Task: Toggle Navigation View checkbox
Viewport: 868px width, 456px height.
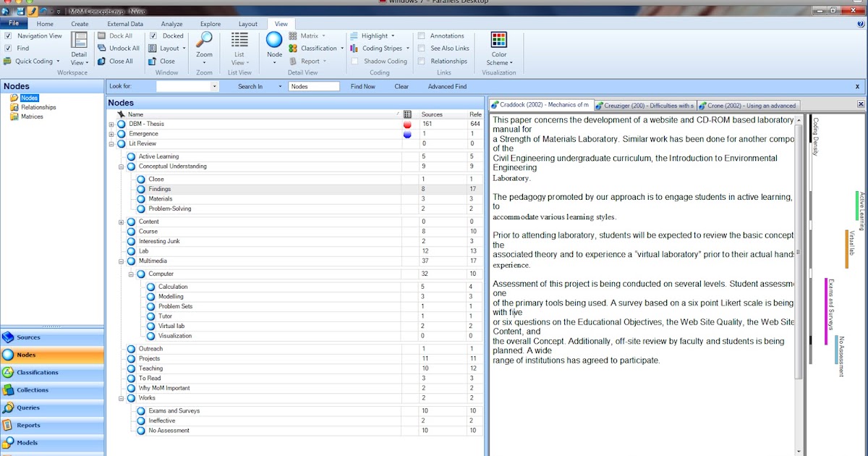Action: [x=7, y=35]
